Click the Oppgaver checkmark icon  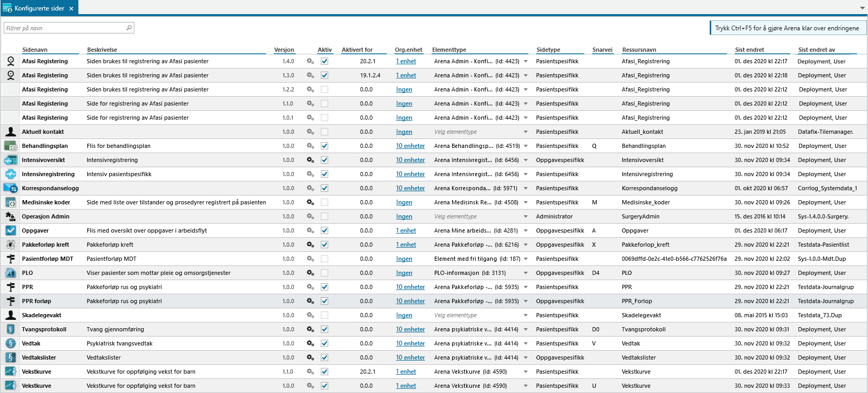pyautogui.click(x=10, y=230)
